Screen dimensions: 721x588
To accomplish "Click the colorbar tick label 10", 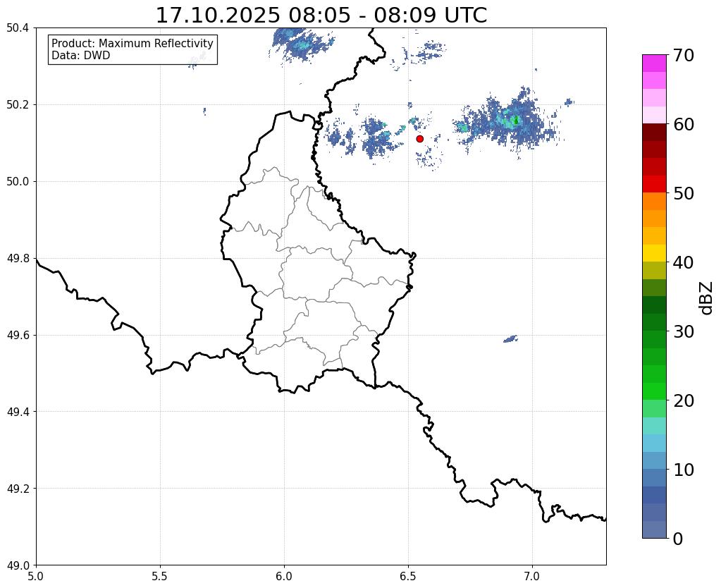I will (684, 470).
